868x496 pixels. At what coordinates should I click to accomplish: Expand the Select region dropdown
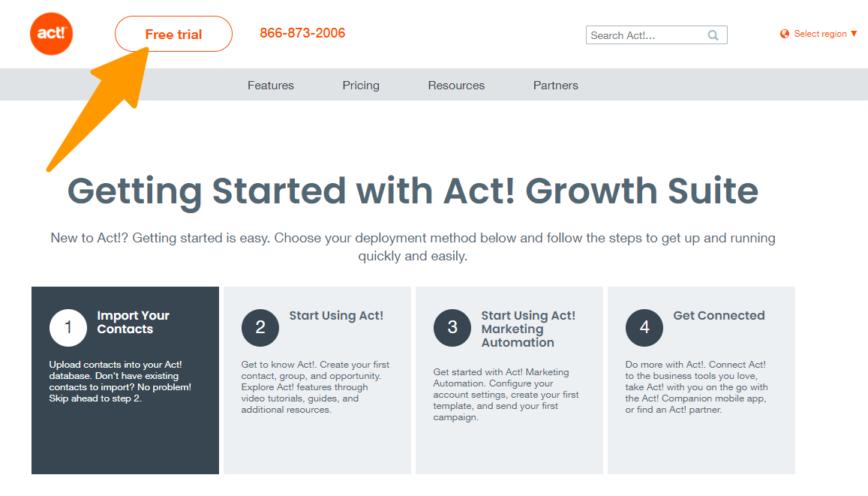click(x=819, y=34)
